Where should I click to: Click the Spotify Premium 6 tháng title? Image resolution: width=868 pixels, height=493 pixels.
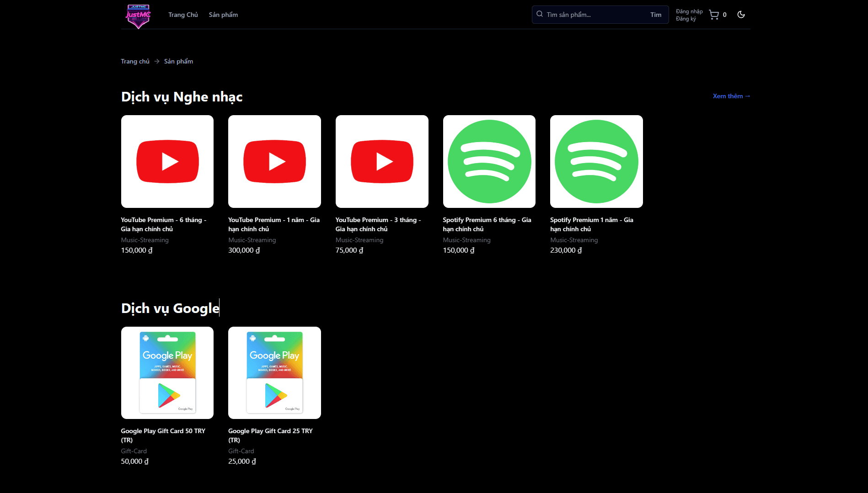click(x=487, y=224)
